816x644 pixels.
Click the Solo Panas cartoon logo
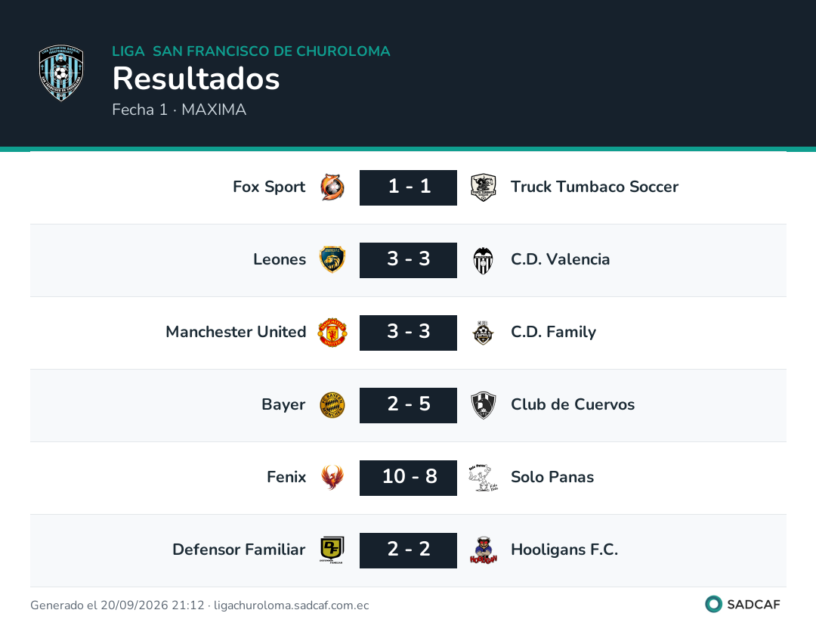[484, 478]
